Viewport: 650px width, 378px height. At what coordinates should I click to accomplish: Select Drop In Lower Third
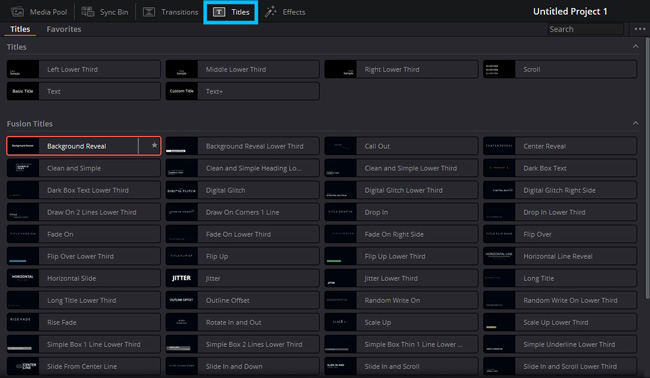pyautogui.click(x=560, y=212)
